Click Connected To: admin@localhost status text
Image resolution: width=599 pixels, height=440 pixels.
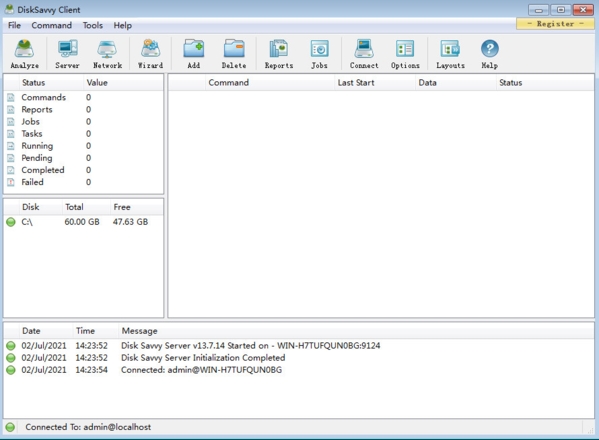88,427
